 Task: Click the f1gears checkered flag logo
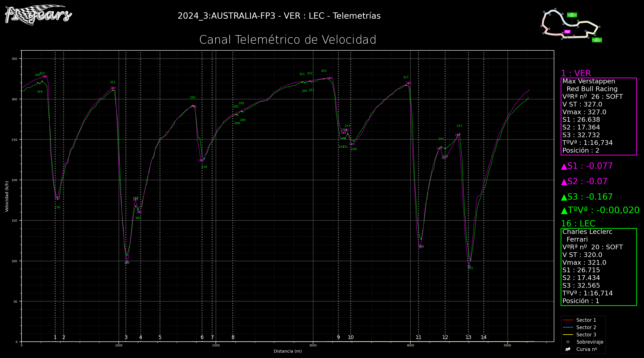[38, 15]
